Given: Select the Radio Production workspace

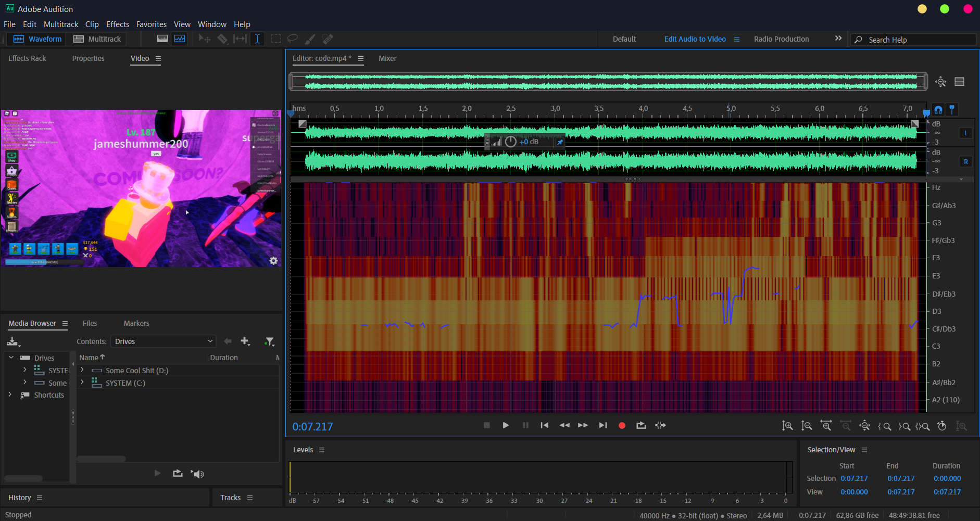Looking at the screenshot, I should [x=781, y=39].
